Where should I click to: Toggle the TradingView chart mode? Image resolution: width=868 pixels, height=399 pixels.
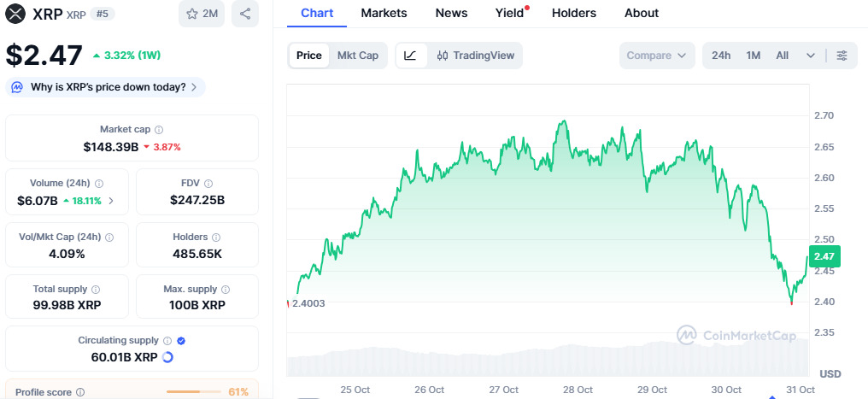click(x=475, y=56)
